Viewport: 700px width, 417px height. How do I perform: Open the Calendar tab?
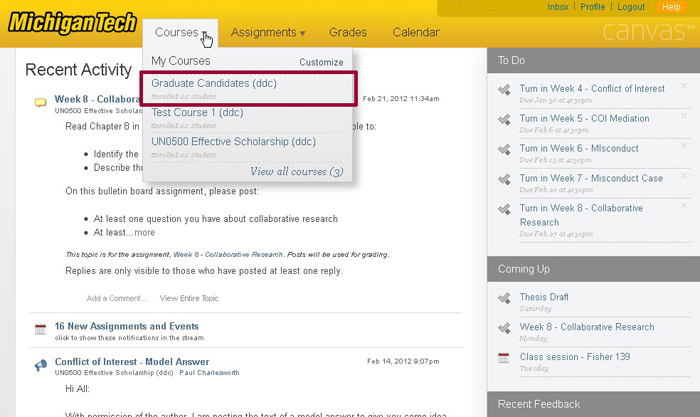(416, 33)
